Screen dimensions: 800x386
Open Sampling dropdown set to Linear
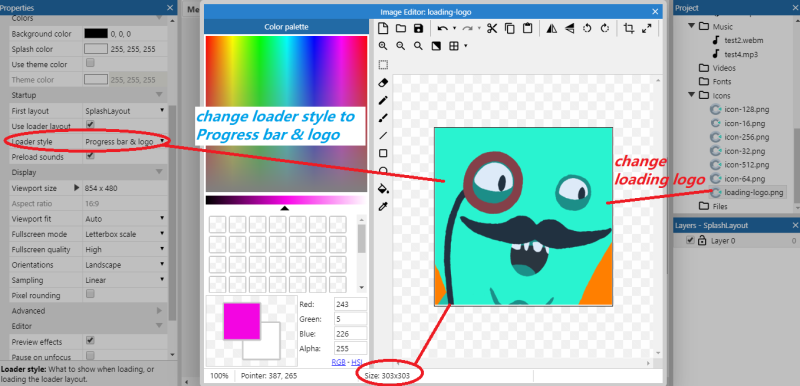[125, 280]
